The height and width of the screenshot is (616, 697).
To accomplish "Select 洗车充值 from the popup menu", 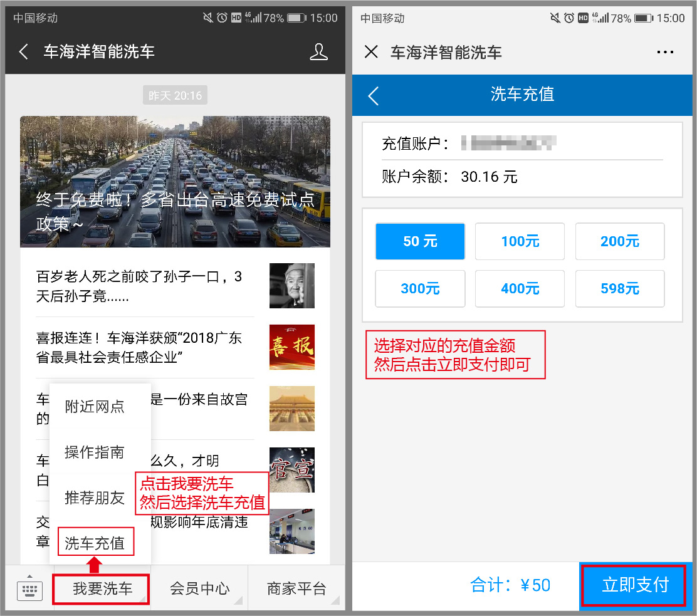I will 95,543.
